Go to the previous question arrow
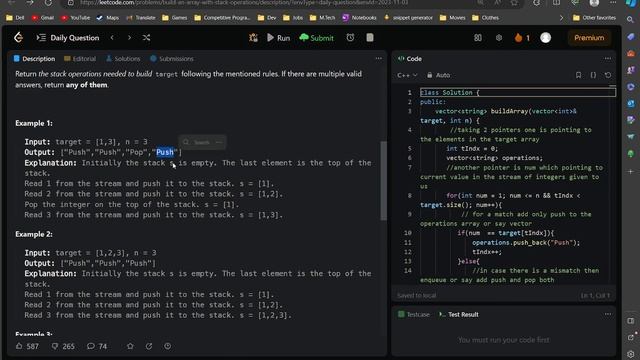The height and width of the screenshot is (360, 640). [x=112, y=38]
